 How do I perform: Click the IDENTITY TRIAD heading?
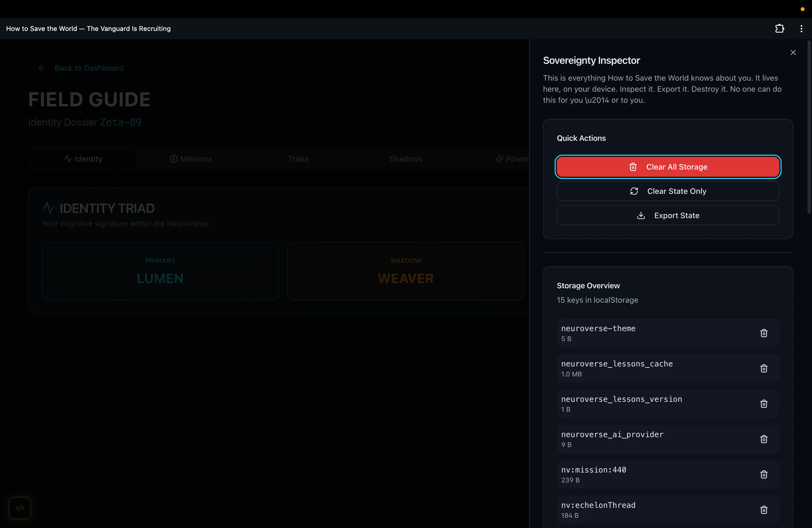(x=107, y=208)
